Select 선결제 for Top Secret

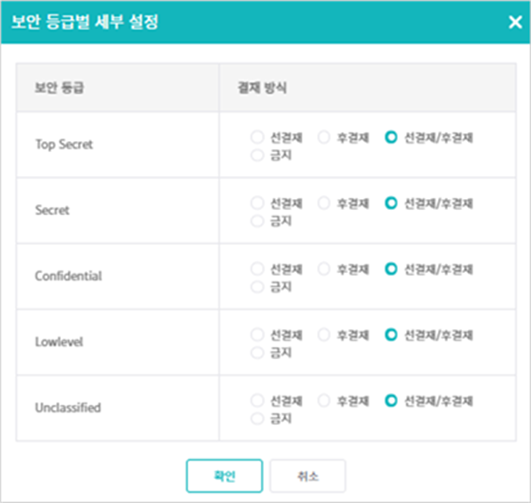click(x=257, y=137)
